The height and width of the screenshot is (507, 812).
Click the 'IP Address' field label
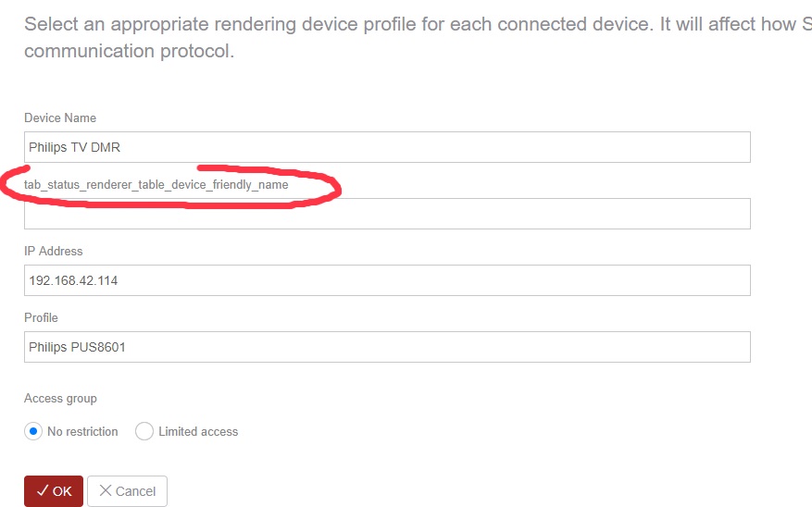coord(54,252)
